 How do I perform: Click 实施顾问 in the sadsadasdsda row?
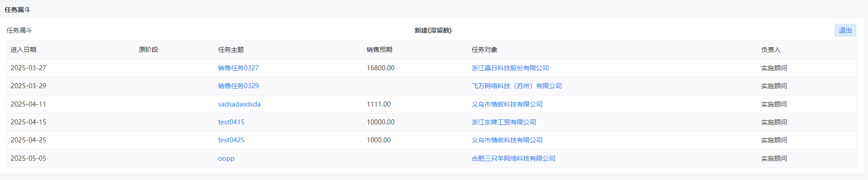774,104
